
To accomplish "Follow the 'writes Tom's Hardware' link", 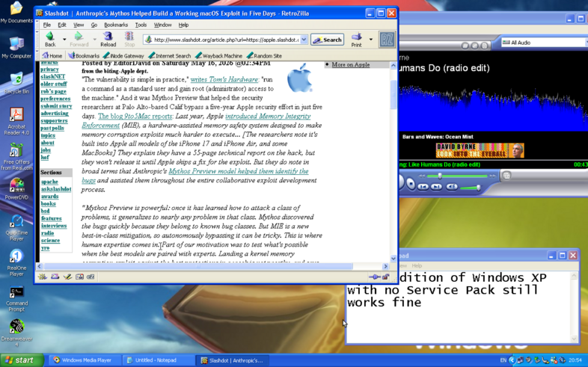I will 224,79.
